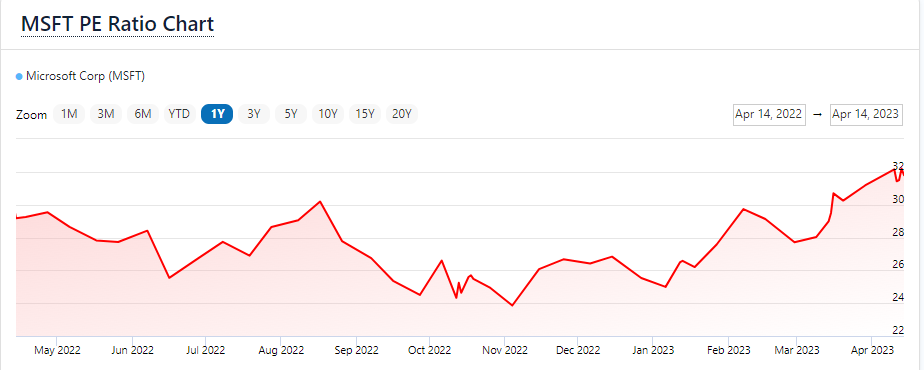Set zoom range to 3M
Viewport: 924px width, 370px height.
pyautogui.click(x=106, y=114)
